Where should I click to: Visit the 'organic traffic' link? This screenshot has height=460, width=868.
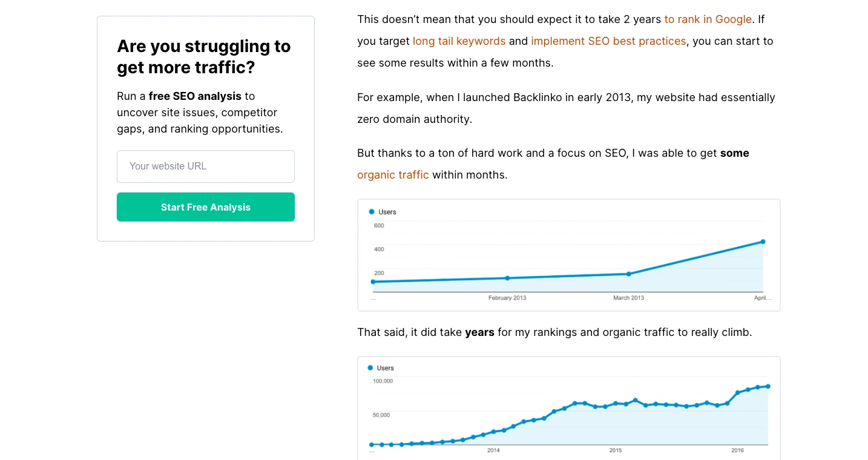tap(393, 175)
